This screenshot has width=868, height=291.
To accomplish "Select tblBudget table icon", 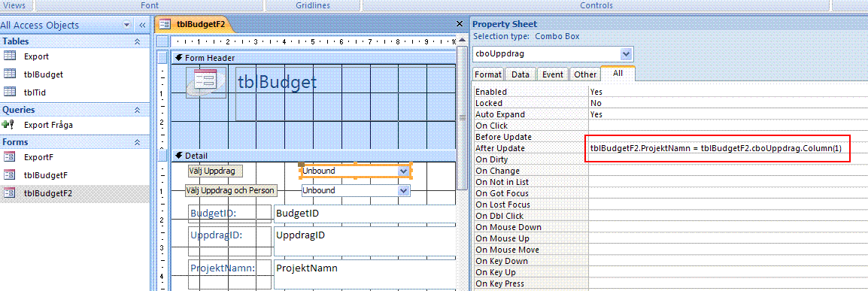I will 10,74.
